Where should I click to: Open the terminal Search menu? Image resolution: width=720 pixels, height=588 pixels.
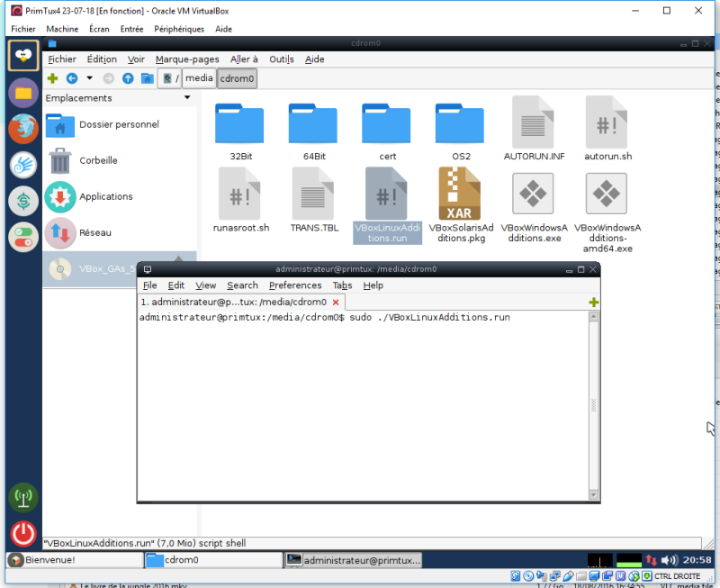242,285
